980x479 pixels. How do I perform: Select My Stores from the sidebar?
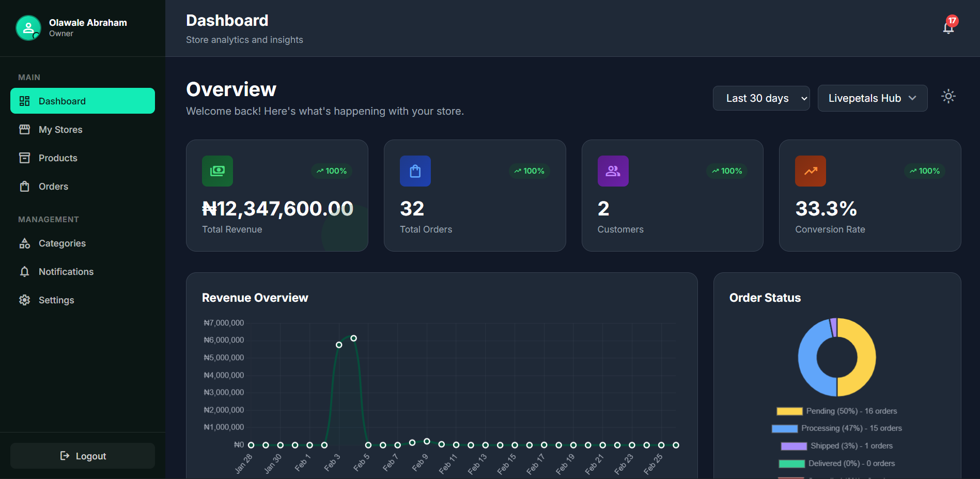click(x=60, y=129)
